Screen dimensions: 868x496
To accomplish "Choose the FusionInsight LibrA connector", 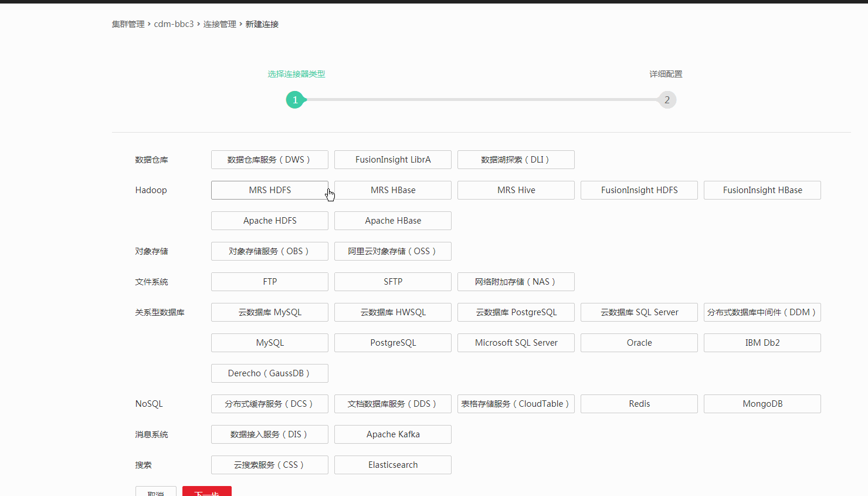I will [x=393, y=160].
